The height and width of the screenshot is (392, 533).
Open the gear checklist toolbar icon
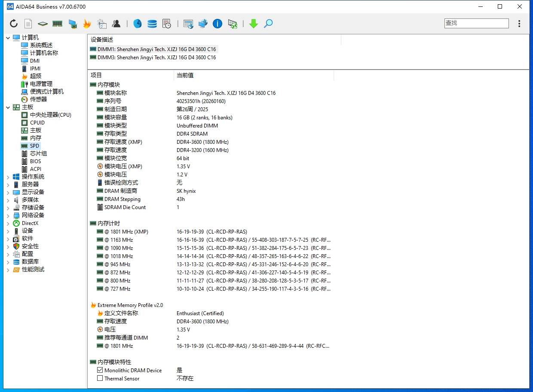tap(101, 24)
